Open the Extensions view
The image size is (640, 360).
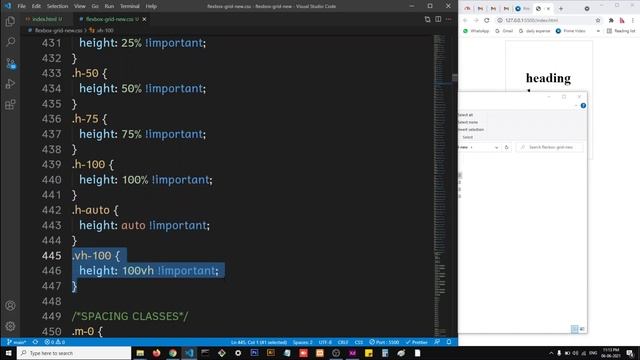11,104
